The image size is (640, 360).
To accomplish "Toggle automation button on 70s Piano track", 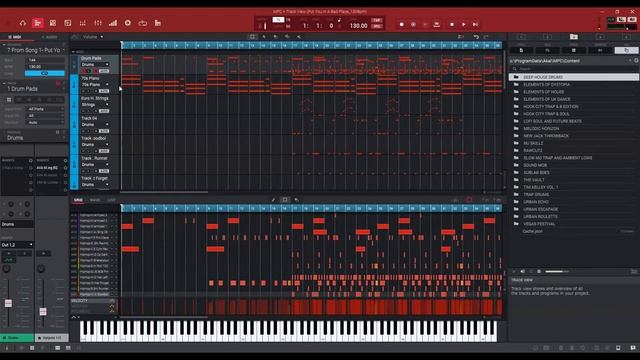I will coord(104,91).
